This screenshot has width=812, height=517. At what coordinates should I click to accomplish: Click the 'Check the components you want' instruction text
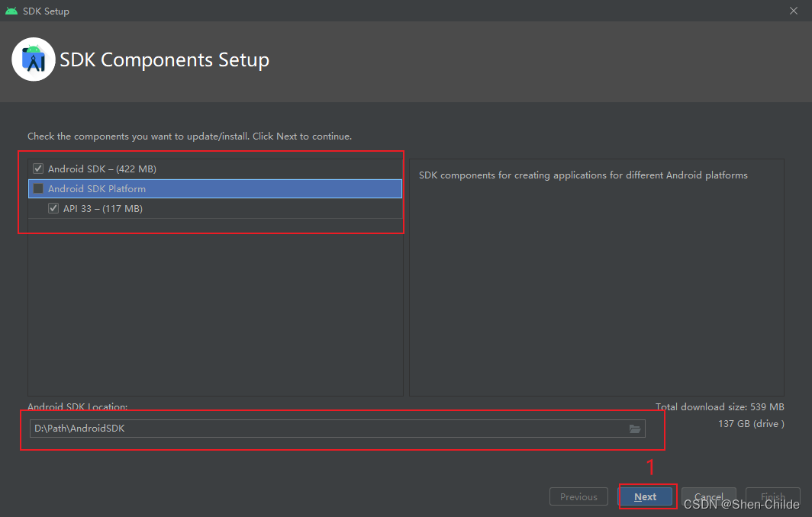click(x=189, y=136)
